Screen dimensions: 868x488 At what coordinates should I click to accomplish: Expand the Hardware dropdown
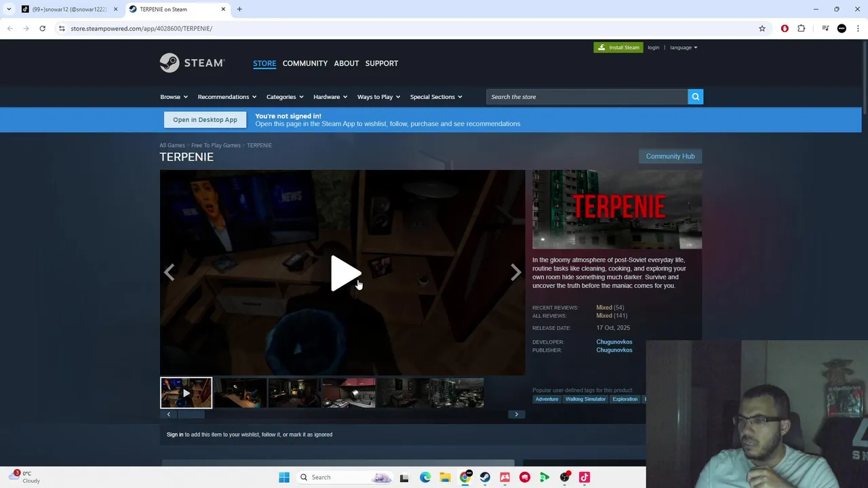(330, 97)
